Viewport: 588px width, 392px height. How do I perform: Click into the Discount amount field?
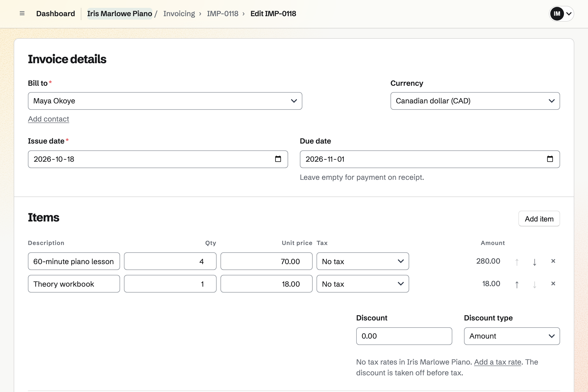point(404,336)
